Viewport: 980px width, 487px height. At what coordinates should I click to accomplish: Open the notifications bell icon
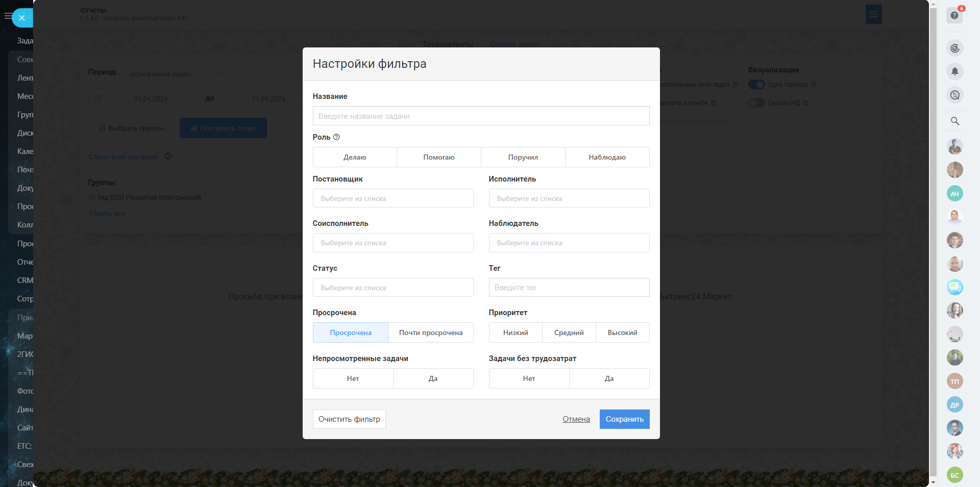pos(954,72)
